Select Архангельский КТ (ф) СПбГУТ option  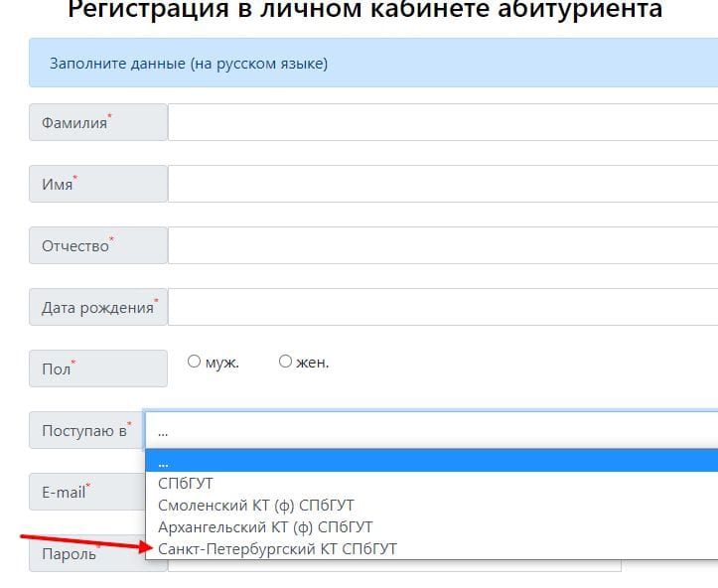pyautogui.click(x=265, y=526)
